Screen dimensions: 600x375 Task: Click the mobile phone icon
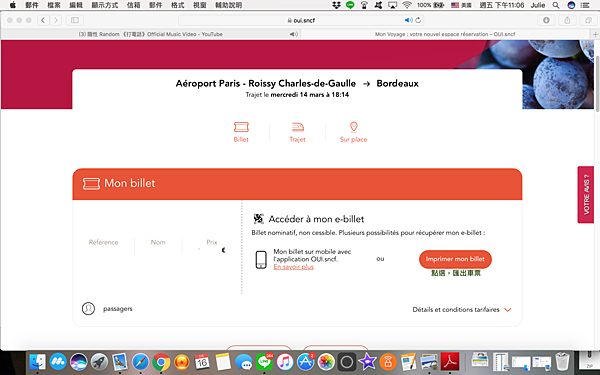coord(261,259)
